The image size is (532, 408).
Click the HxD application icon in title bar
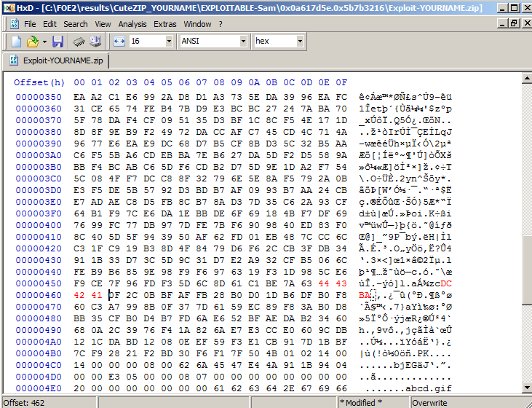(x=10, y=7)
